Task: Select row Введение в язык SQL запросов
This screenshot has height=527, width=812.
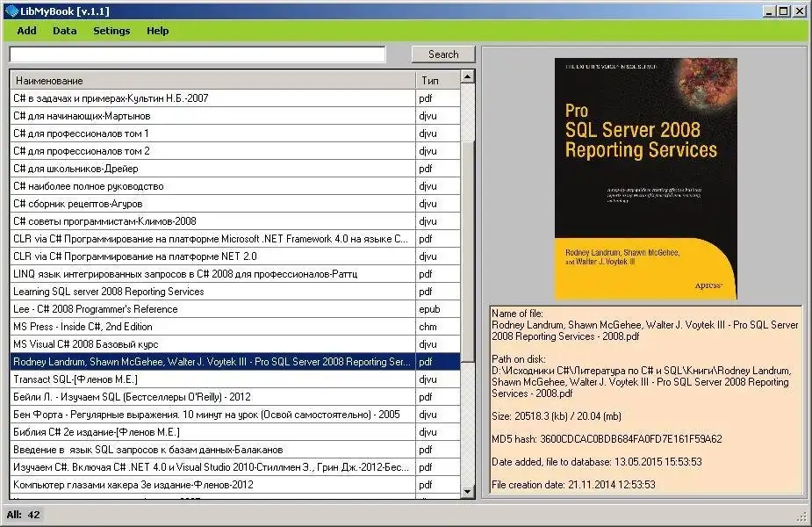Action: coord(235,450)
